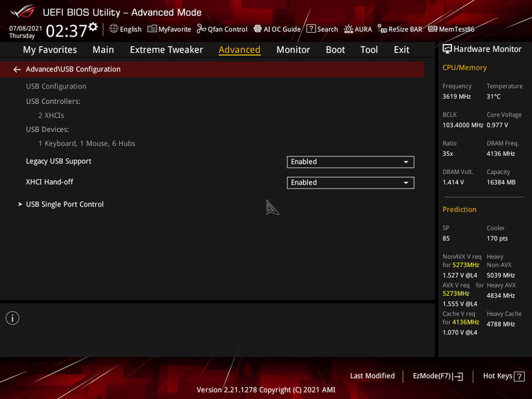
Task: Click '2 XHCIs' text
Action: coord(51,115)
